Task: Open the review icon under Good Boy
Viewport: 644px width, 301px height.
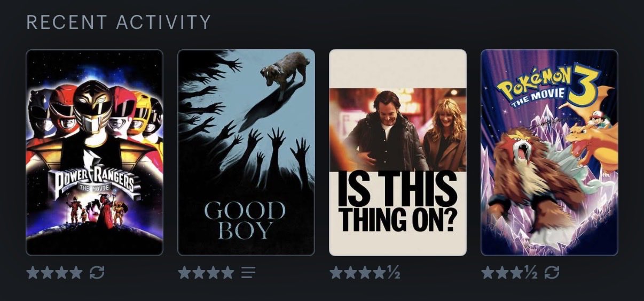Action: point(248,273)
